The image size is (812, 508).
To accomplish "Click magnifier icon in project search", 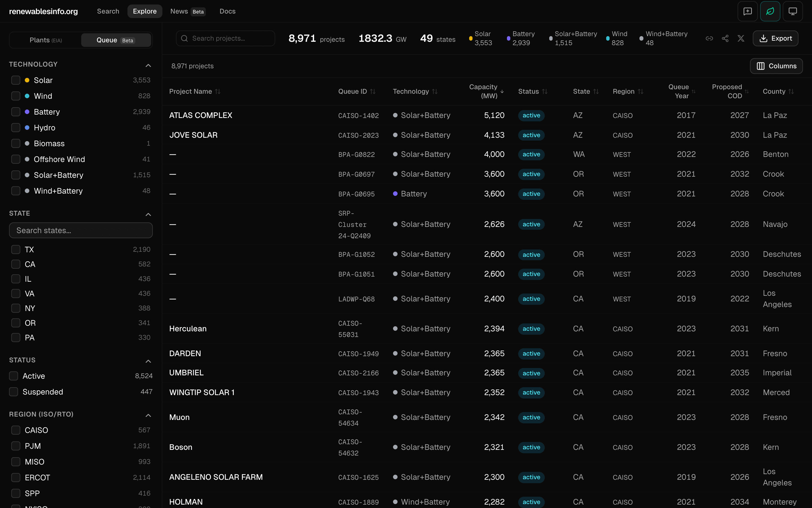I will coord(184,38).
